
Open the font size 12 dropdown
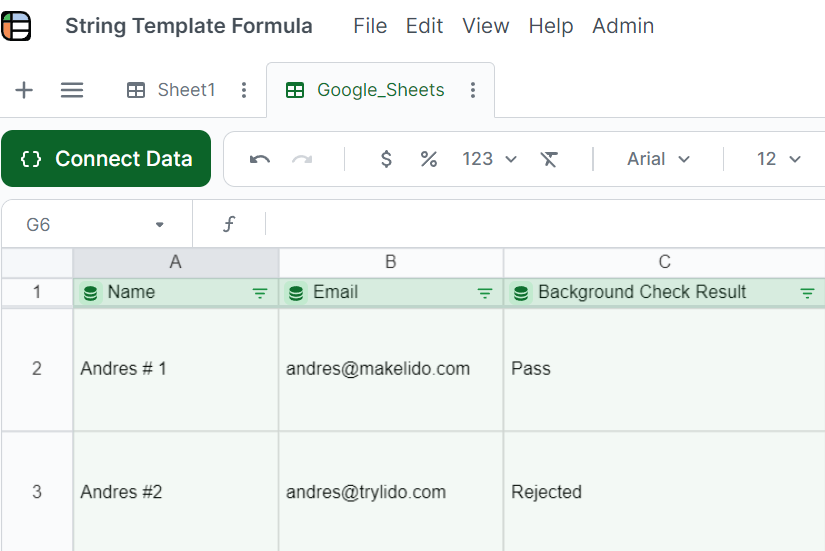click(x=779, y=159)
